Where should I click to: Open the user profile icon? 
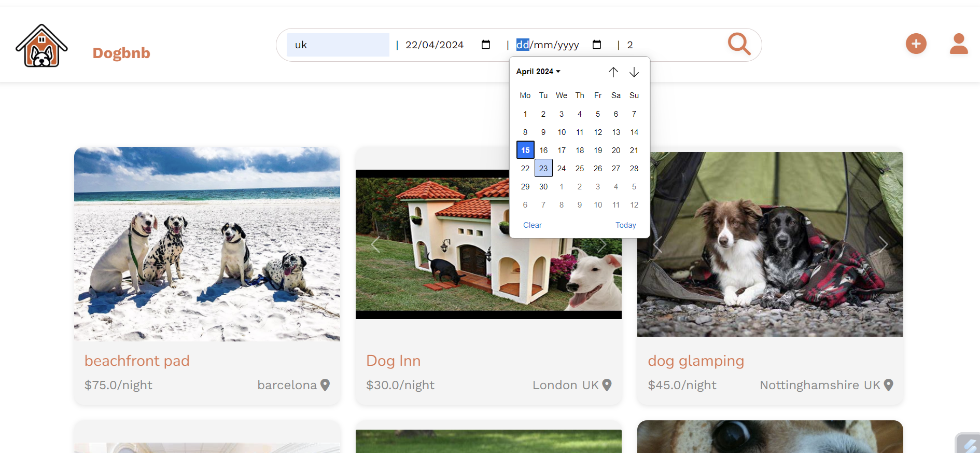(x=959, y=44)
